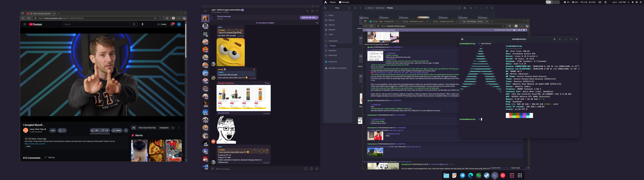Open view options dropdown arrow in Files
This screenshot has width=644, height=180.
point(475,8)
